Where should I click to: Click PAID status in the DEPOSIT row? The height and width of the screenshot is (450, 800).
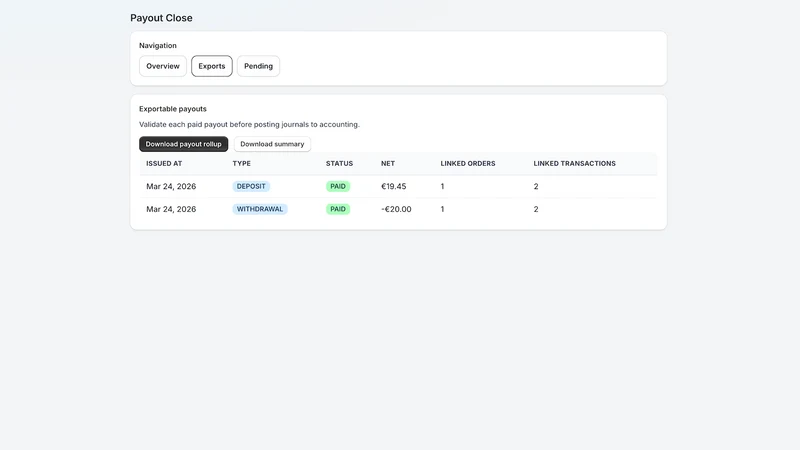click(x=338, y=186)
